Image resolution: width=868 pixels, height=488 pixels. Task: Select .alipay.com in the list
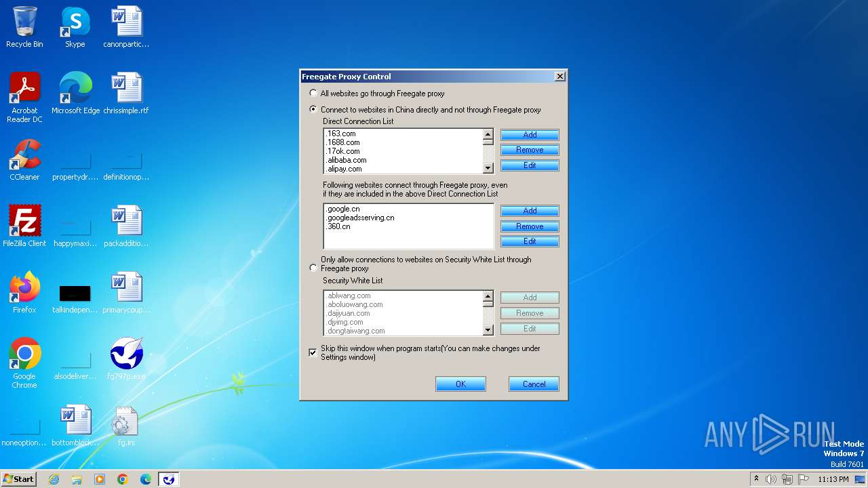(x=403, y=169)
